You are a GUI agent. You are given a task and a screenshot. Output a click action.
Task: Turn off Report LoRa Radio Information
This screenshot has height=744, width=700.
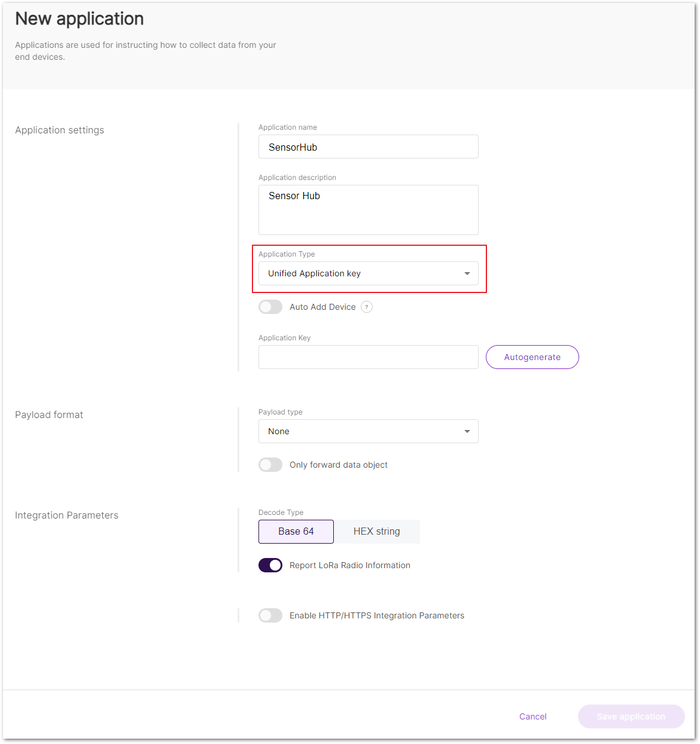[x=270, y=565]
